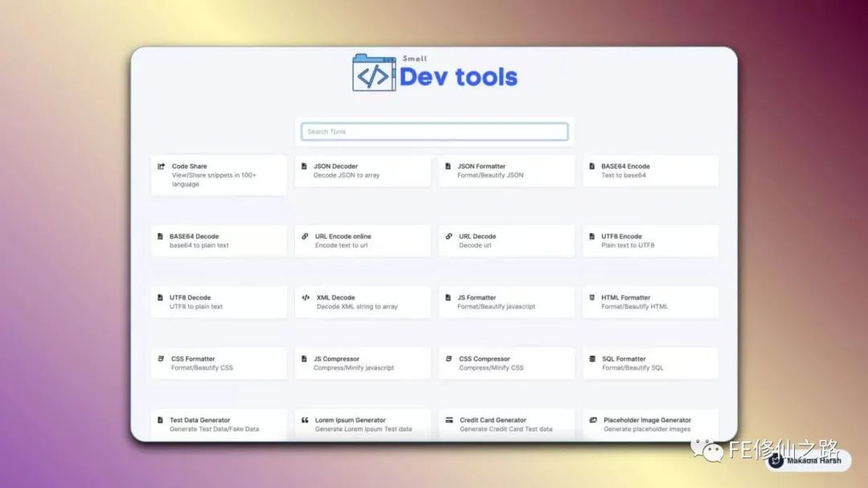Screen dimensions: 868x488
Task: Click the XML Decode code brackets icon
Action: coord(305,297)
